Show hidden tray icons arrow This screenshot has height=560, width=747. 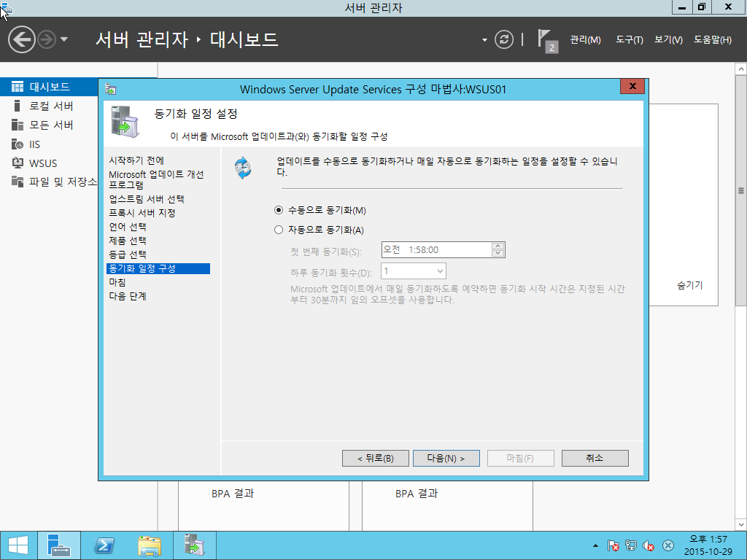pos(595,545)
